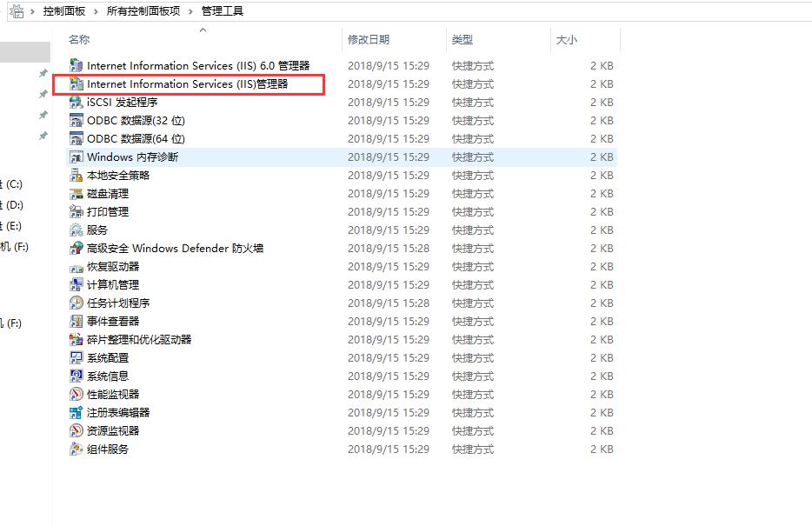Image resolution: width=812 pixels, height=526 pixels.
Task: Click the 2 KB size in 性能监视器 row
Action: pos(602,394)
